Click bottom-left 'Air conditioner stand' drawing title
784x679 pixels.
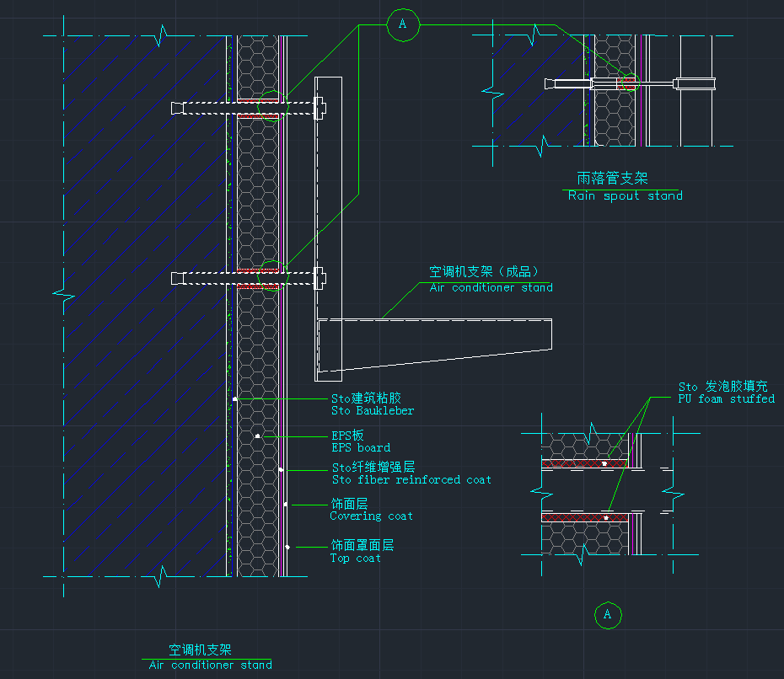click(x=210, y=665)
